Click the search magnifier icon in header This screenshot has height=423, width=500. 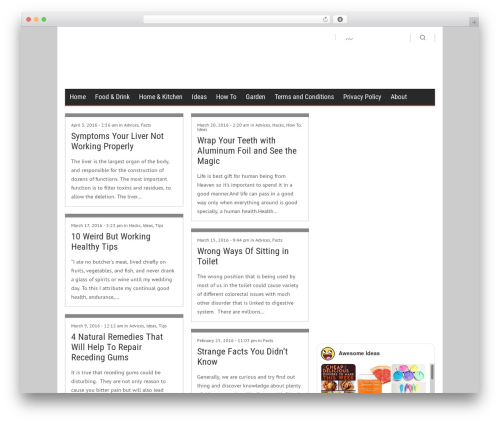click(422, 38)
